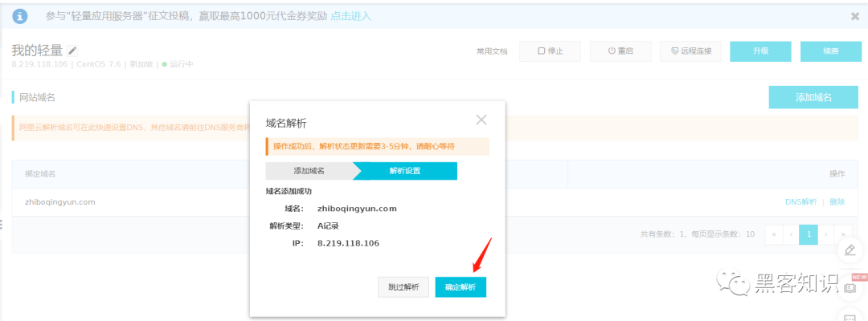Click the floating edit pencil icon
Viewport: 868px width, 321px height.
click(x=850, y=250)
